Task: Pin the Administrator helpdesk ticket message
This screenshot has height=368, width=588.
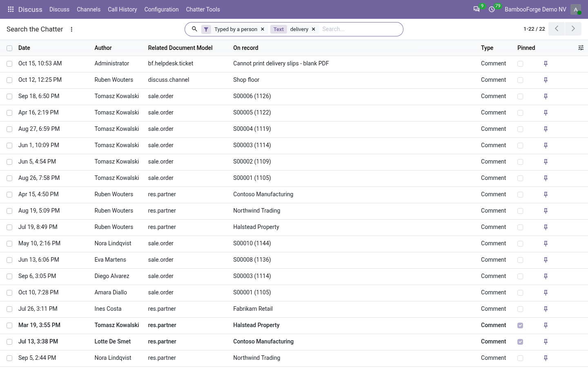Action: 546,64
